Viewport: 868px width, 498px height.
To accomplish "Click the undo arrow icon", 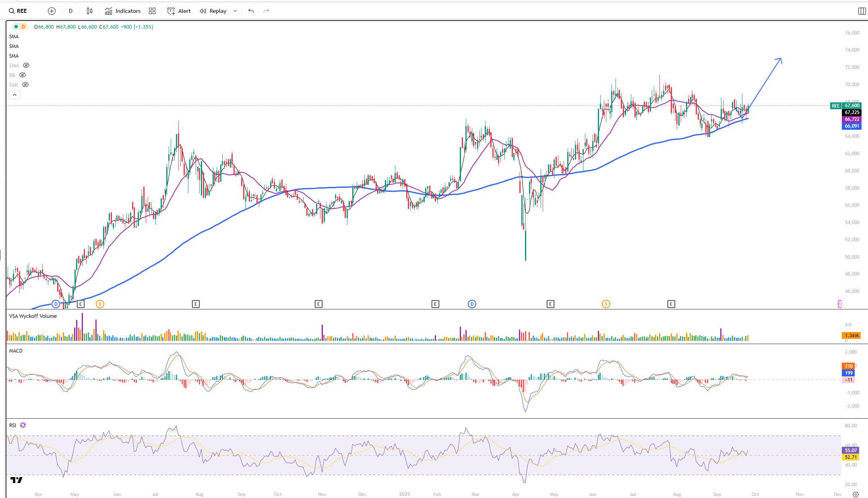I will coord(251,11).
